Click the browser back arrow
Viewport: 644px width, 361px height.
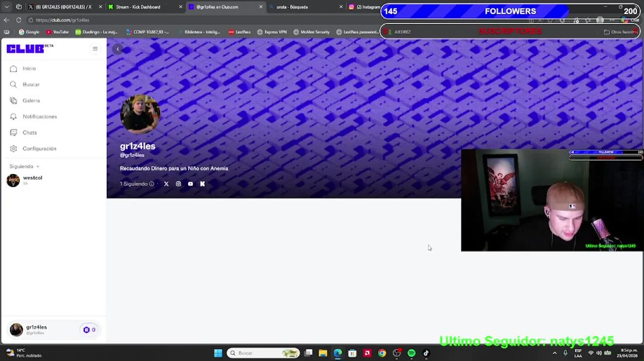tap(7, 20)
